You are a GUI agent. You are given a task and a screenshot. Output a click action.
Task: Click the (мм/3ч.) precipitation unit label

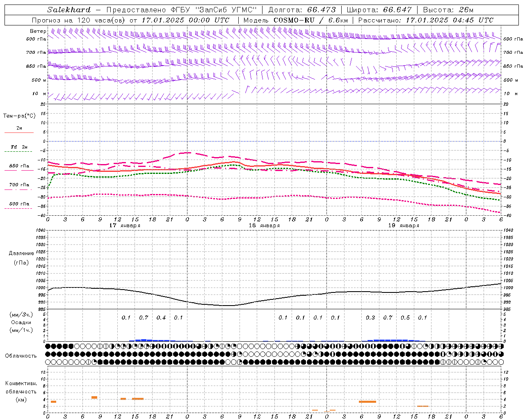pos(21,315)
